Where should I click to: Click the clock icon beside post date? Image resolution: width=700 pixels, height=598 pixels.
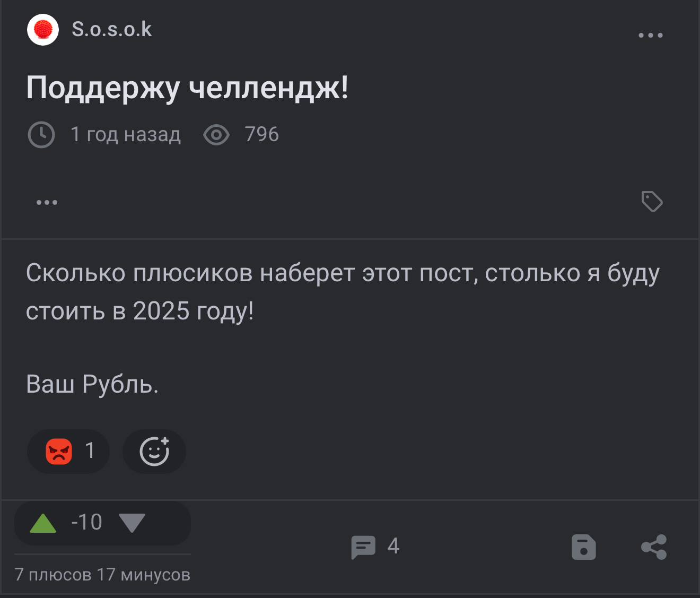click(x=41, y=135)
